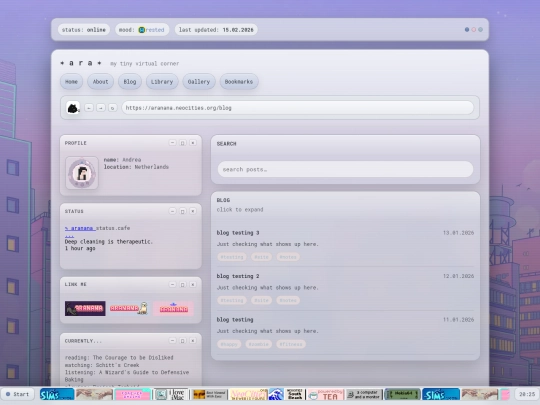Click the 'powered by TEA' taskbar badge

pyautogui.click(x=325, y=394)
